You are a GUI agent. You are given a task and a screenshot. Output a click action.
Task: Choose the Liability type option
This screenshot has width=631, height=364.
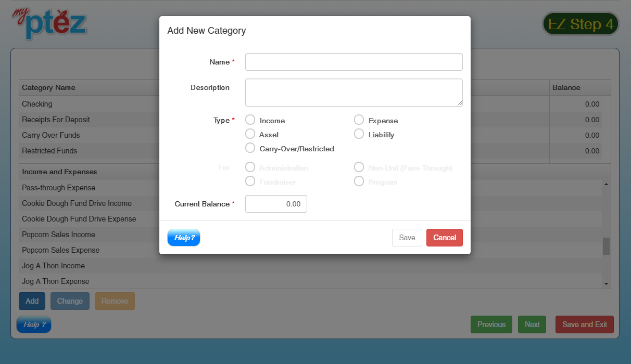tap(359, 134)
